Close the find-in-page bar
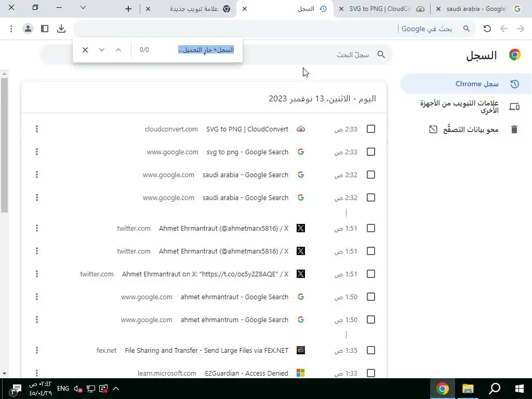This screenshot has height=399, width=532. (85, 50)
